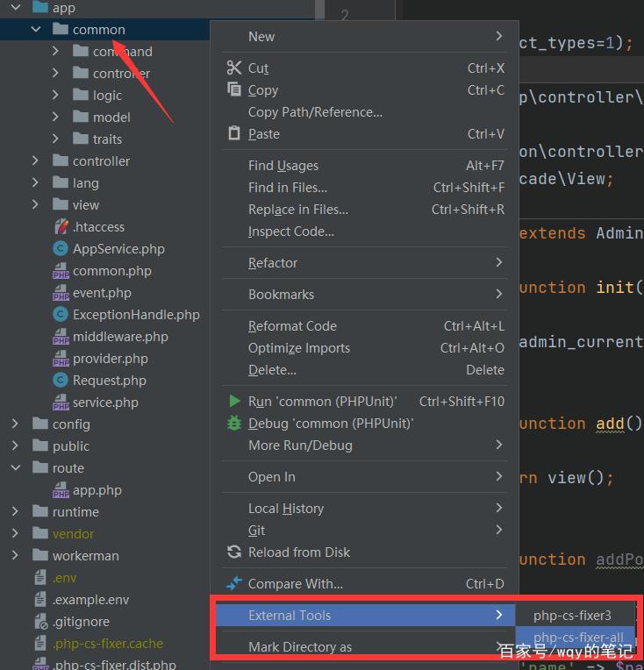Open the External Tools submenu
This screenshot has height=670, width=644.
pyautogui.click(x=364, y=615)
